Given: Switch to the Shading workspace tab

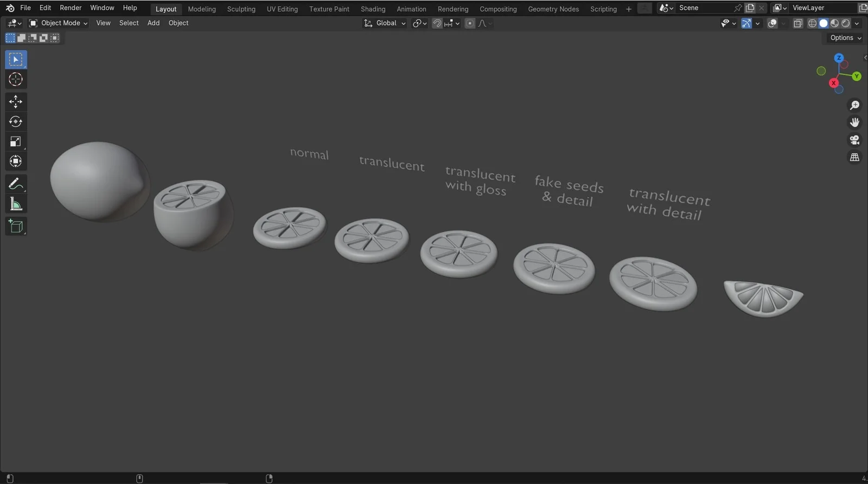Looking at the screenshot, I should (373, 9).
